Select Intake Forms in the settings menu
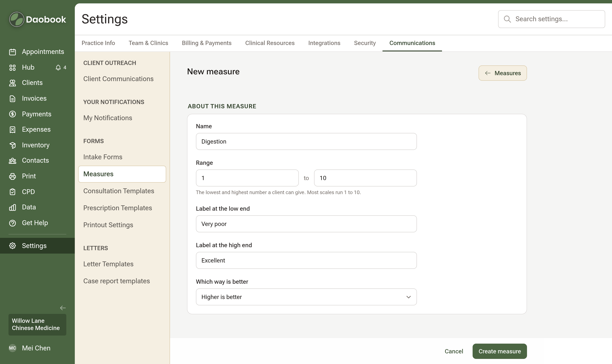The height and width of the screenshot is (364, 612). tap(103, 157)
